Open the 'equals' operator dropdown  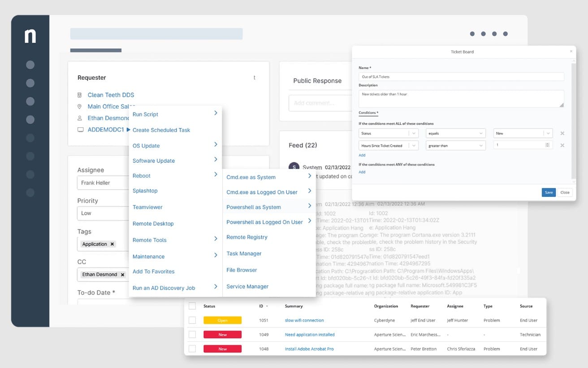(456, 133)
